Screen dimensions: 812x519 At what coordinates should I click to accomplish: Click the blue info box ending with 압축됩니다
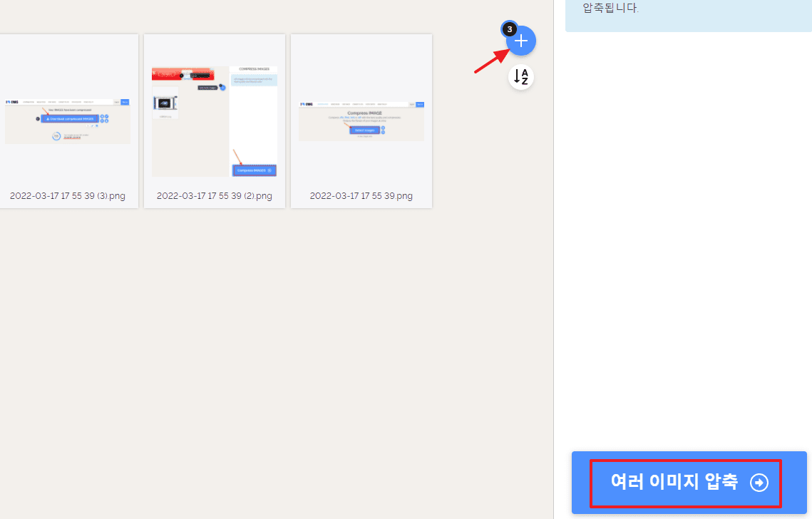pyautogui.click(x=688, y=16)
